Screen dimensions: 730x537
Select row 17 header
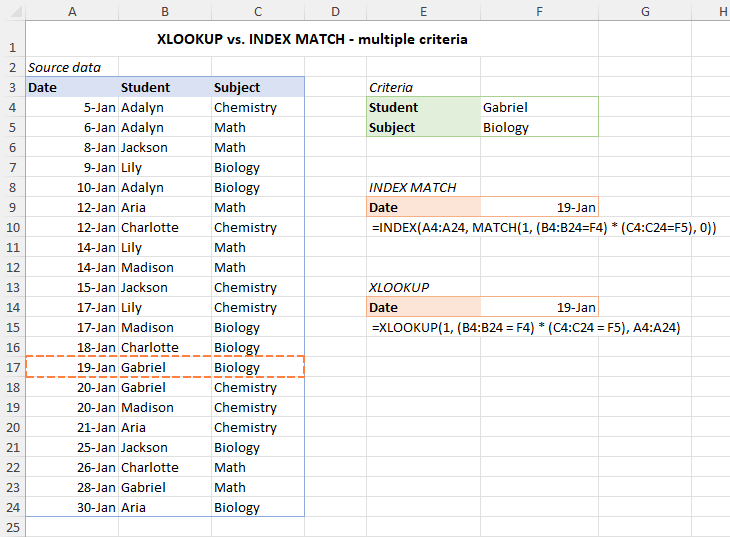(x=13, y=367)
